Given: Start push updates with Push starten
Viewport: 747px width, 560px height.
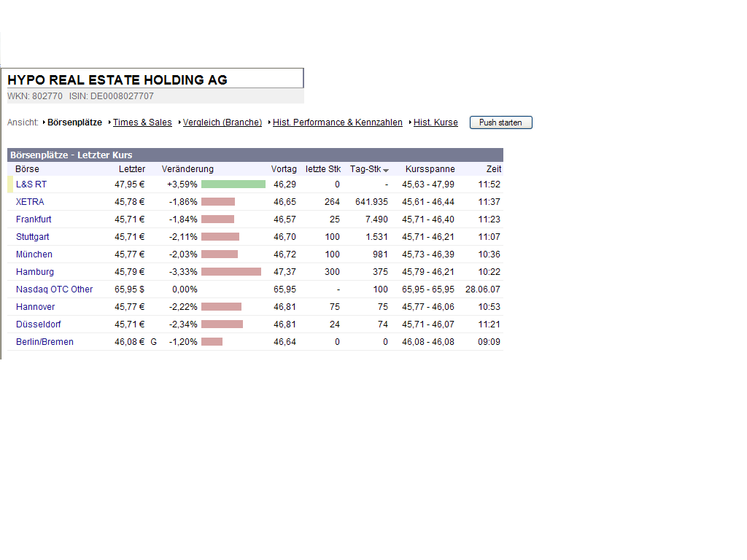Looking at the screenshot, I should [500, 122].
